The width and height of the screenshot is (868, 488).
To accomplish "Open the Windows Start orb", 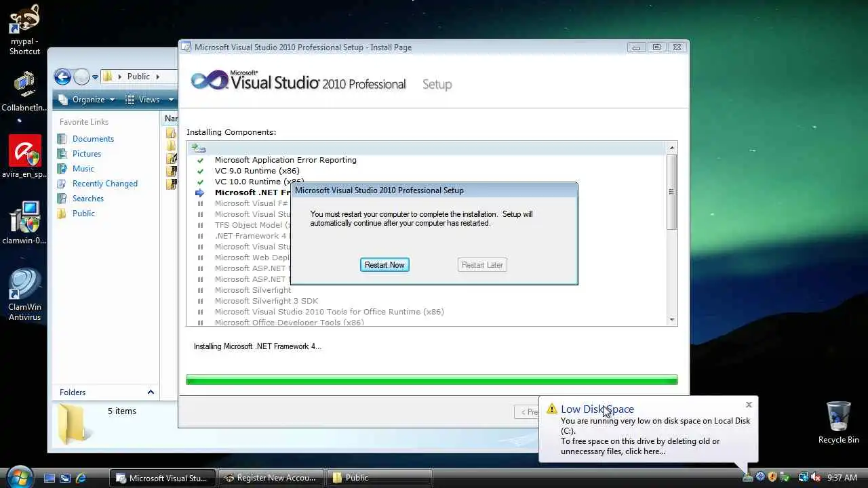I will point(20,476).
